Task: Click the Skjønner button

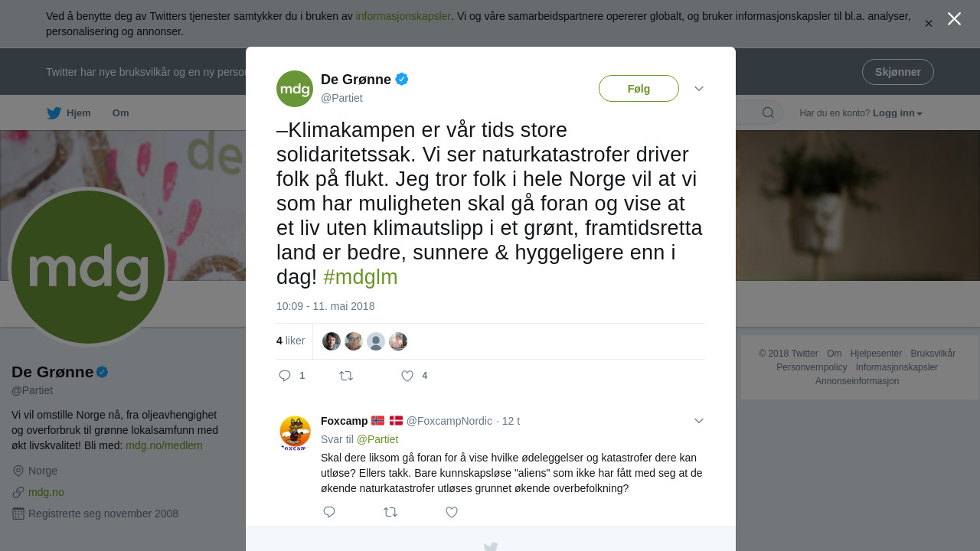Action: [898, 72]
